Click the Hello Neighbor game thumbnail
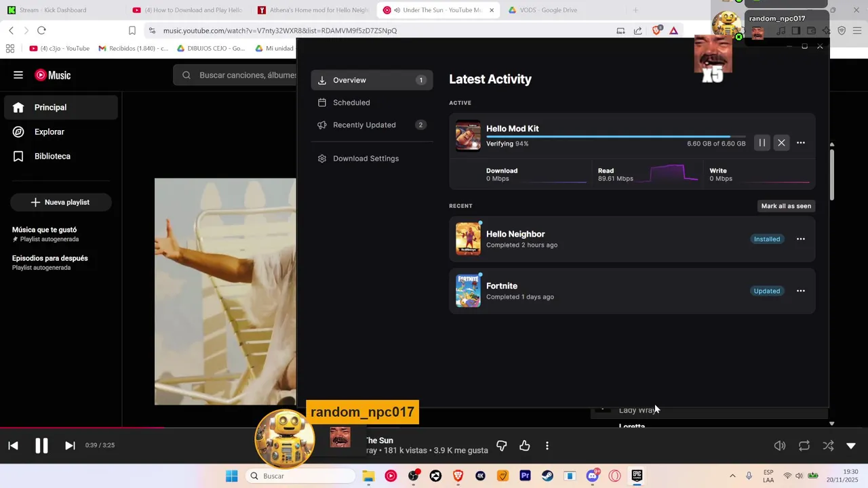Viewport: 868px width, 488px height. coord(468,239)
